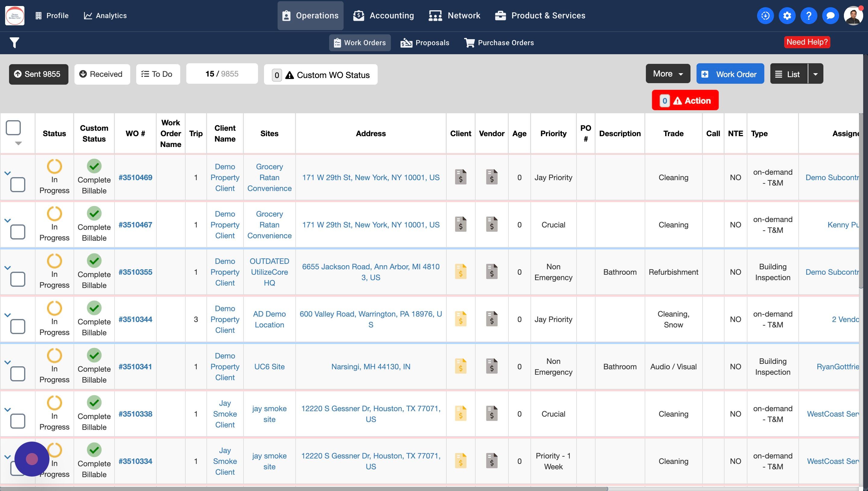The width and height of the screenshot is (868, 491).
Task: Click the user profile avatar
Action: pos(853,15)
